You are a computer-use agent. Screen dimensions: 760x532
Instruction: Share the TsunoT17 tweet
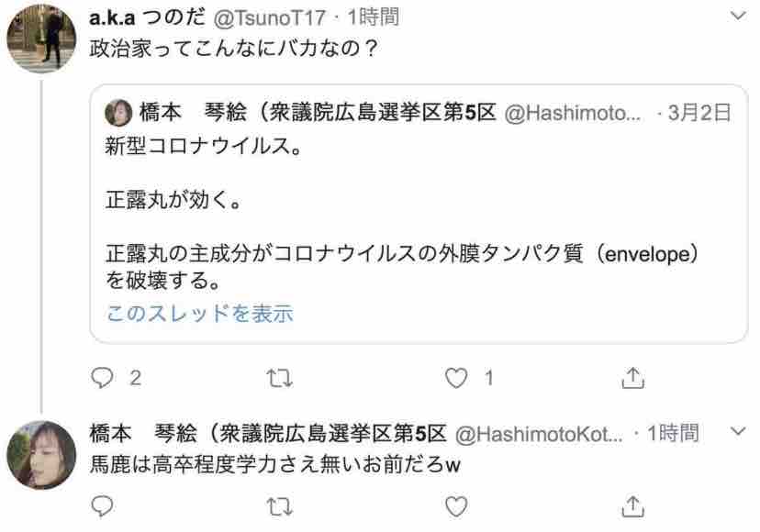[x=633, y=378]
